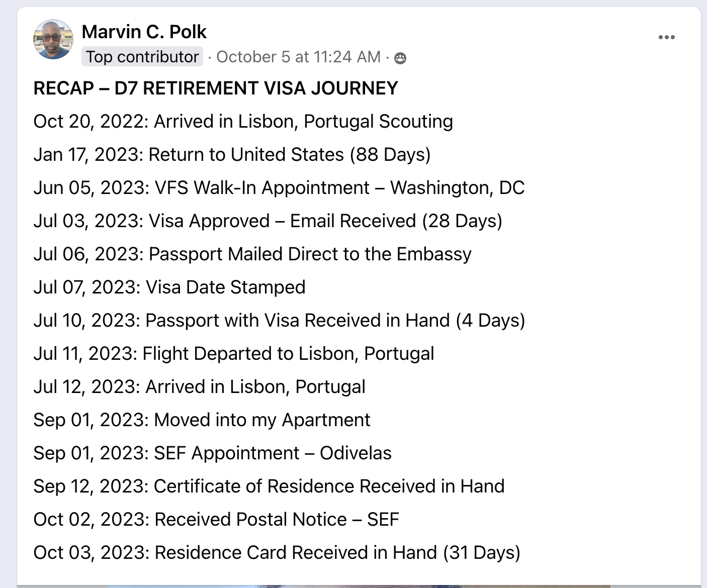Click the Moved into my Apartment line
This screenshot has width=707, height=588.
[x=202, y=420]
